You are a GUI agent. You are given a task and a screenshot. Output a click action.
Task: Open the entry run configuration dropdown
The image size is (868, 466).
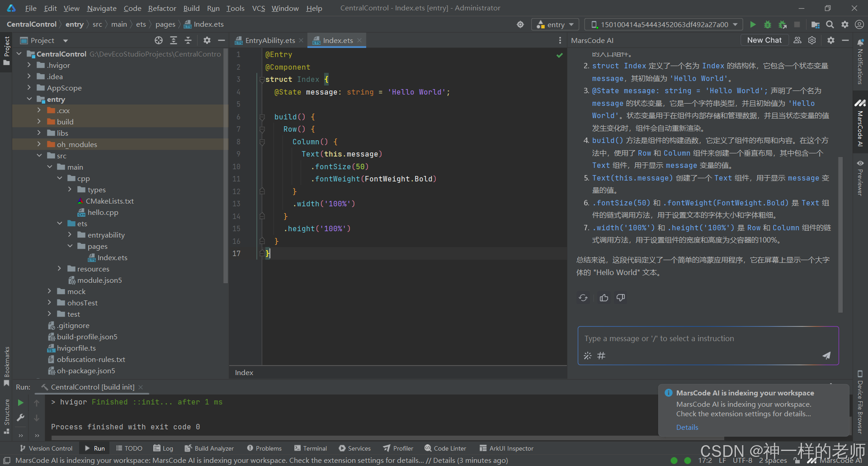(x=555, y=24)
